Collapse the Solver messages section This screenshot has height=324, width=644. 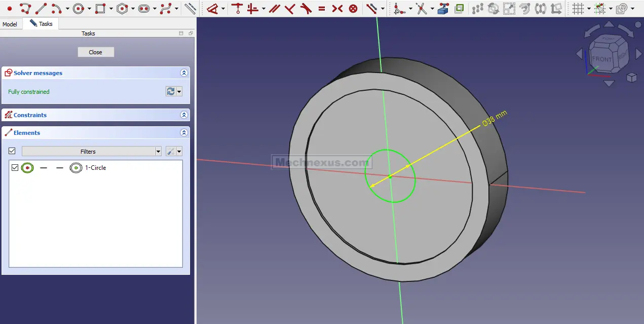[x=183, y=73]
